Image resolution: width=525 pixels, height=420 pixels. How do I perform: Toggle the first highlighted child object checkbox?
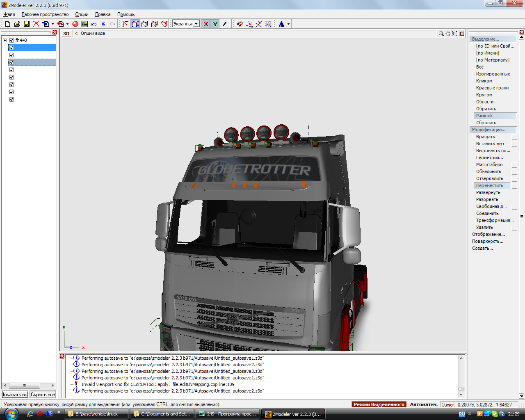11,48
